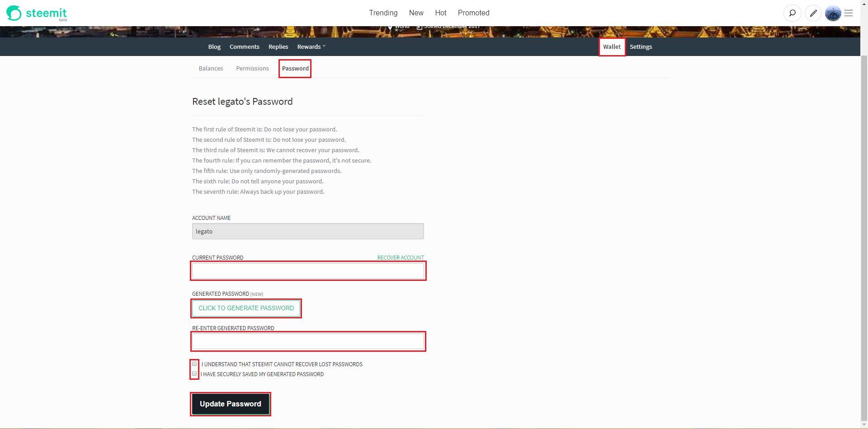Image resolution: width=868 pixels, height=429 pixels.
Task: Click to generate password button
Action: (246, 308)
